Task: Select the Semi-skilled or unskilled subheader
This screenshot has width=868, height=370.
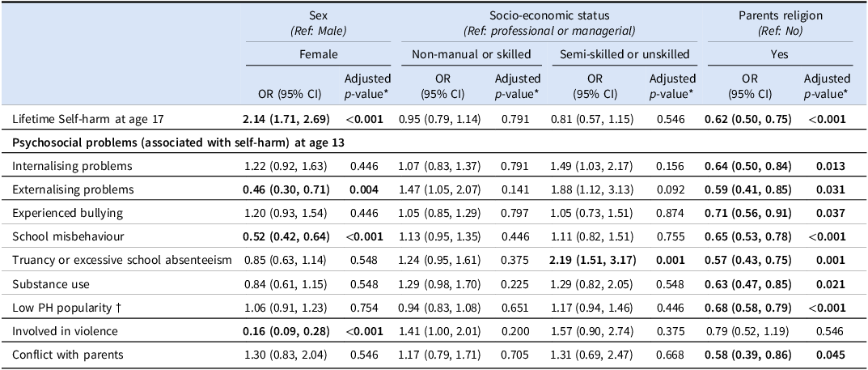Action: pos(625,54)
